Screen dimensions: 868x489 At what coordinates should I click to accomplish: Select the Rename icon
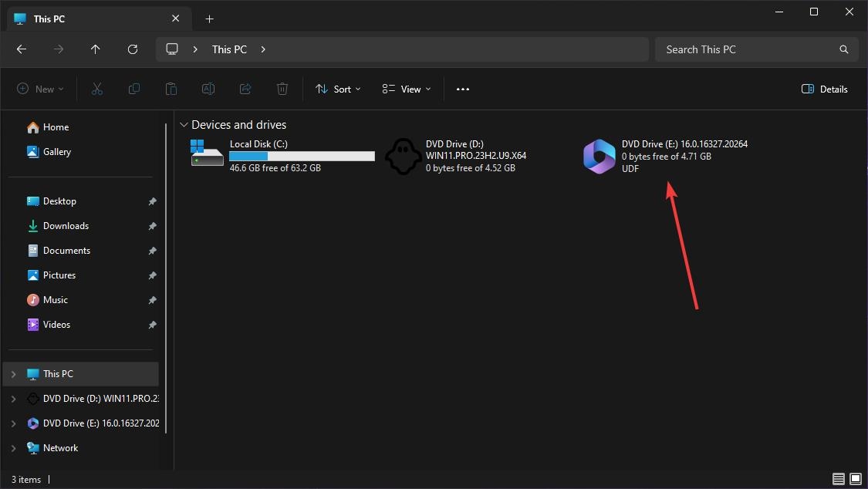click(x=208, y=89)
